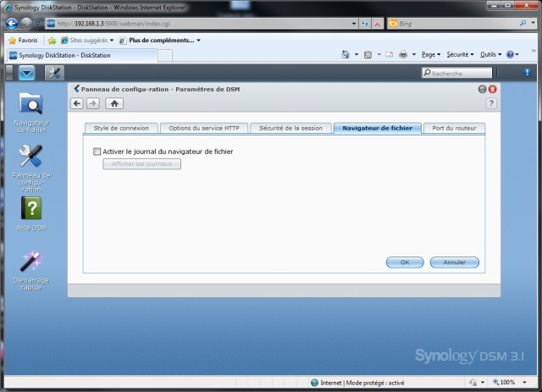542x392 pixels.
Task: Click the RSS feeds icon
Action: [368, 55]
